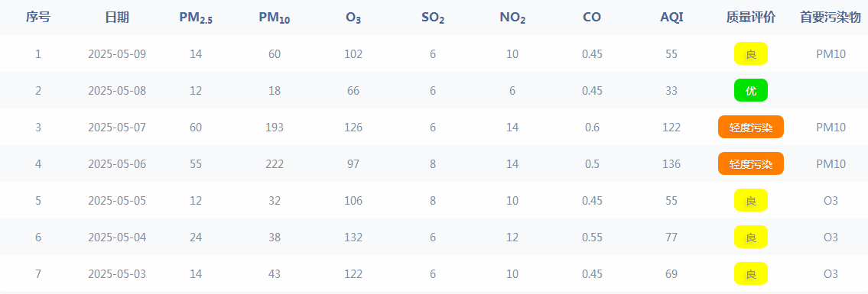Click the 日期 column header
The image size is (868, 294).
(117, 17)
